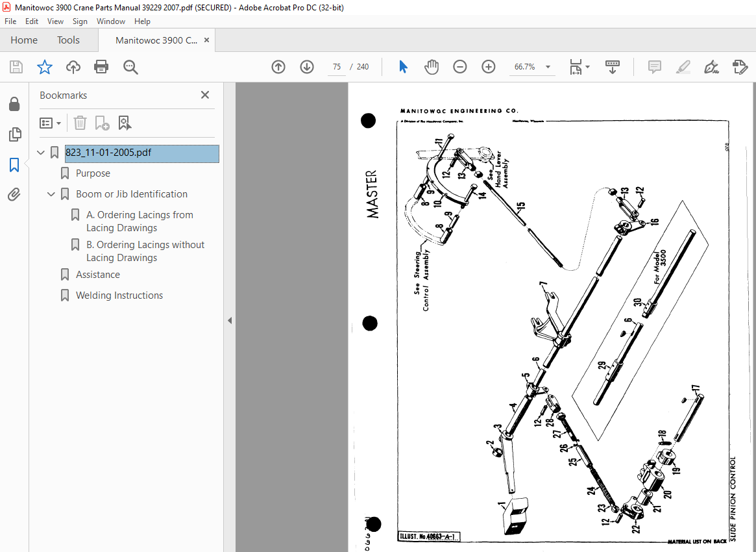Viewport: 756px width, 552px height.
Task: Jump to Assistance bookmark
Action: [98, 275]
